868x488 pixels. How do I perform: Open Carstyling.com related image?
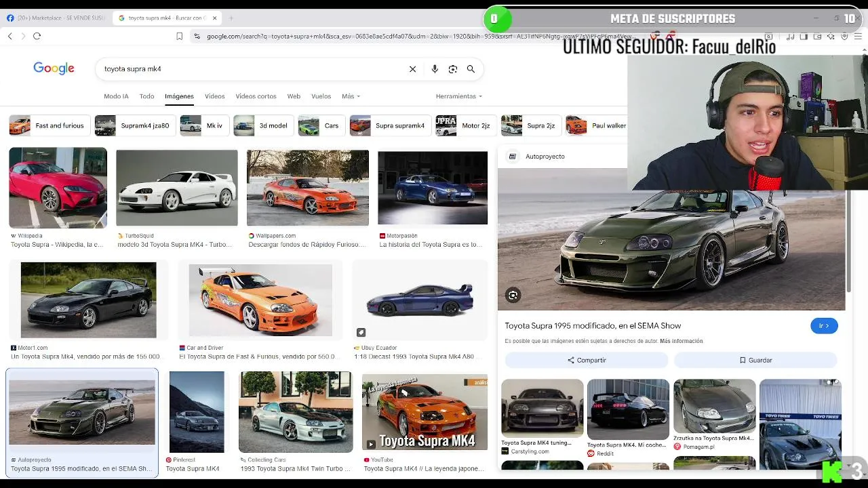point(542,409)
